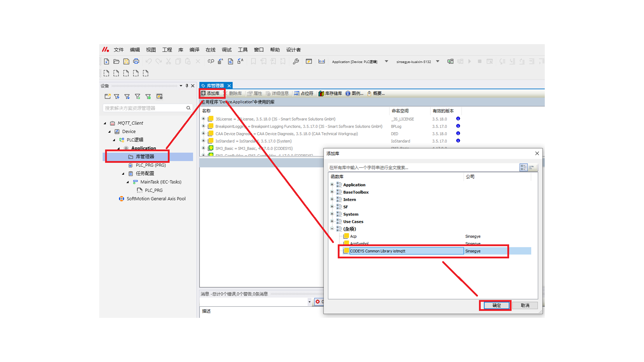Click the 图例... legend toolbar button
This screenshot has height=362, width=644.
355,94
